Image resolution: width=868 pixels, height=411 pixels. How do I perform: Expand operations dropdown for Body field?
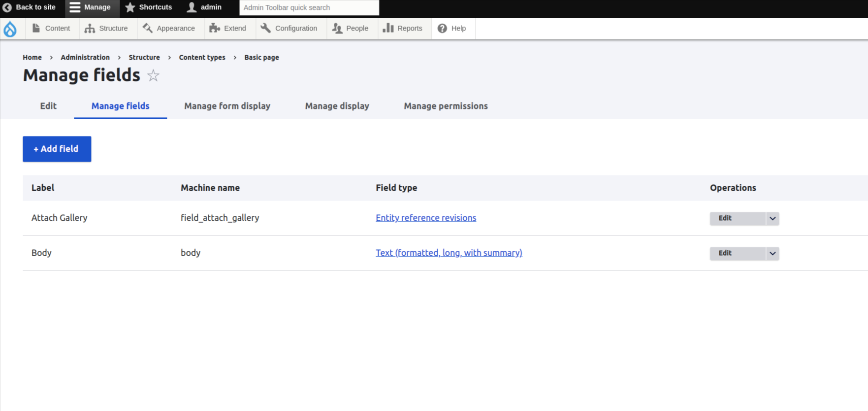[x=772, y=253]
